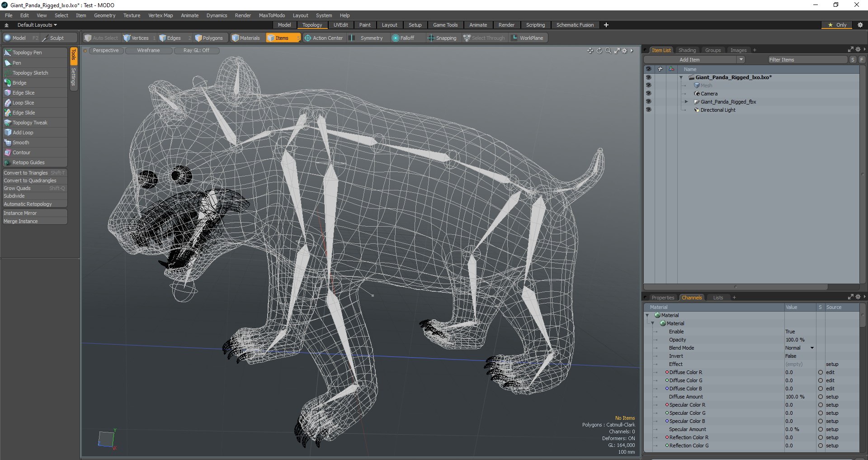The width and height of the screenshot is (868, 460).
Task: Click the Diffuse Amount value field
Action: [x=800, y=397]
